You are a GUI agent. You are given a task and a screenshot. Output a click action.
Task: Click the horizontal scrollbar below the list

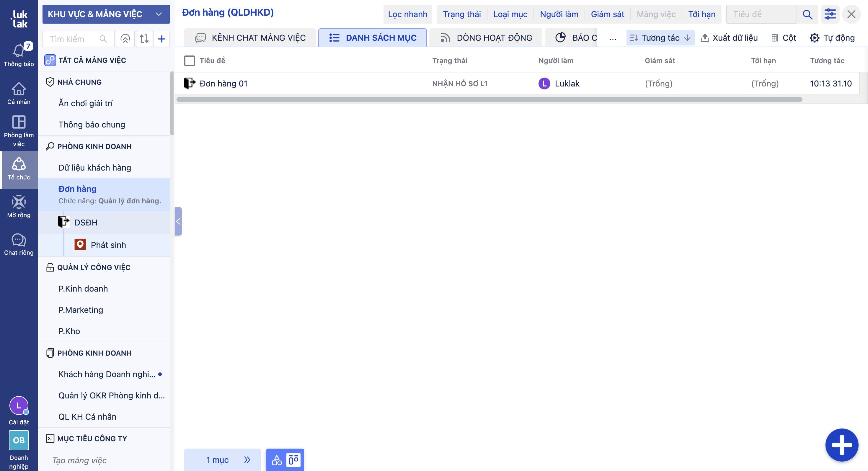[489, 99]
